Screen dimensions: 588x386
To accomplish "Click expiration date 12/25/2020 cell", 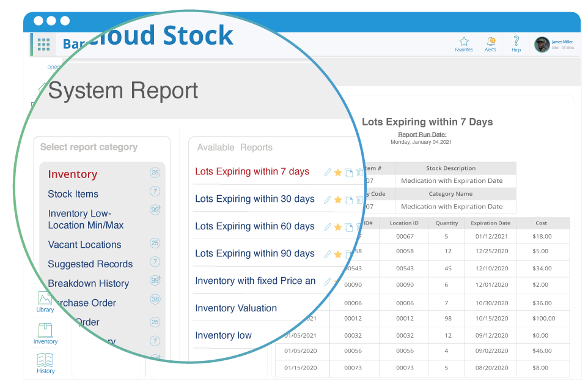I will click(x=491, y=251).
